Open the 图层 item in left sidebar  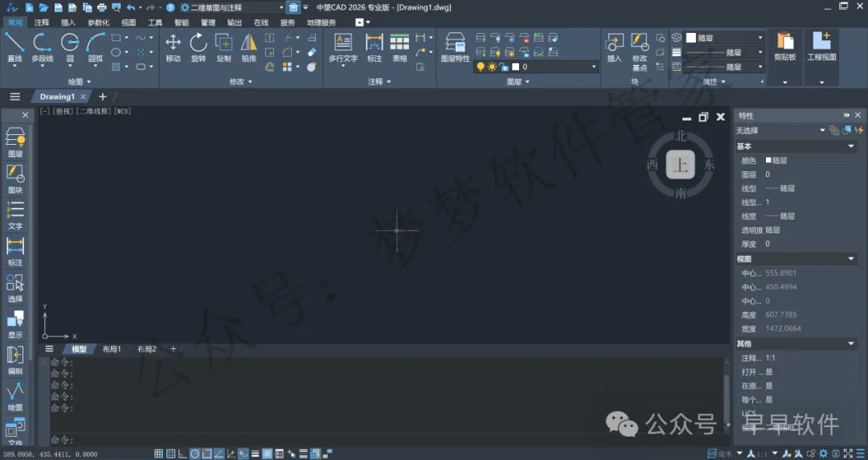pyautogui.click(x=15, y=142)
